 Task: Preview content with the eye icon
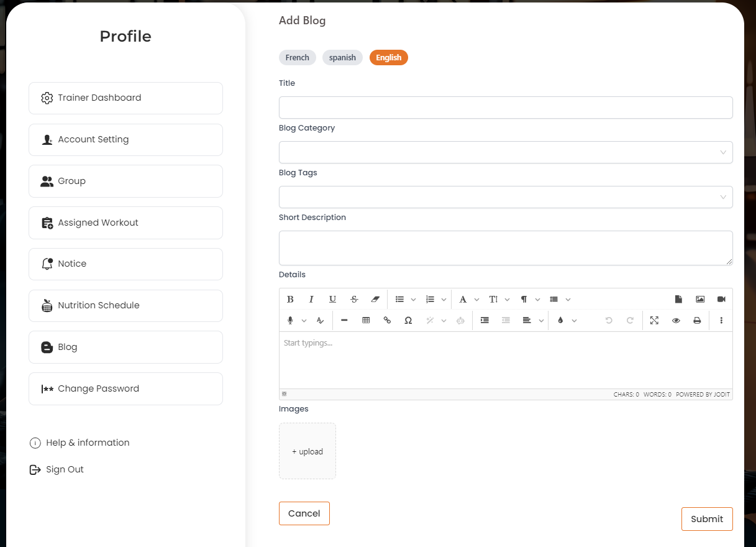pos(676,320)
